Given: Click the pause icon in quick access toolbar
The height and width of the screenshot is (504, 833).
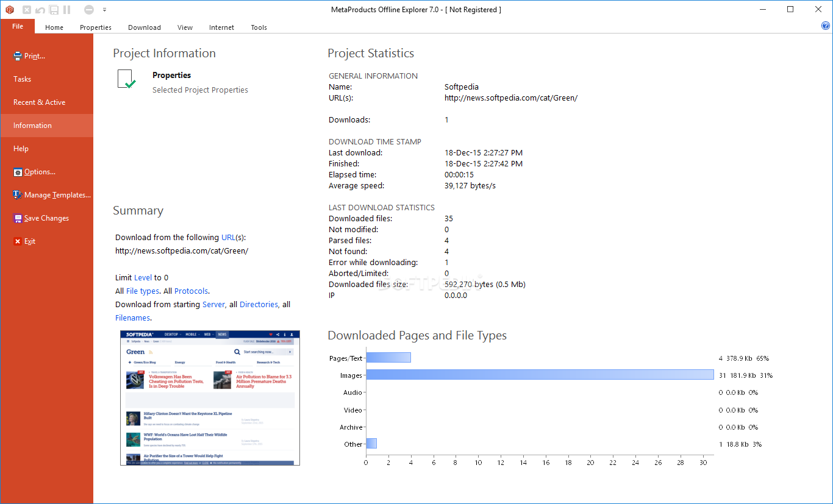Looking at the screenshot, I should coord(66,10).
